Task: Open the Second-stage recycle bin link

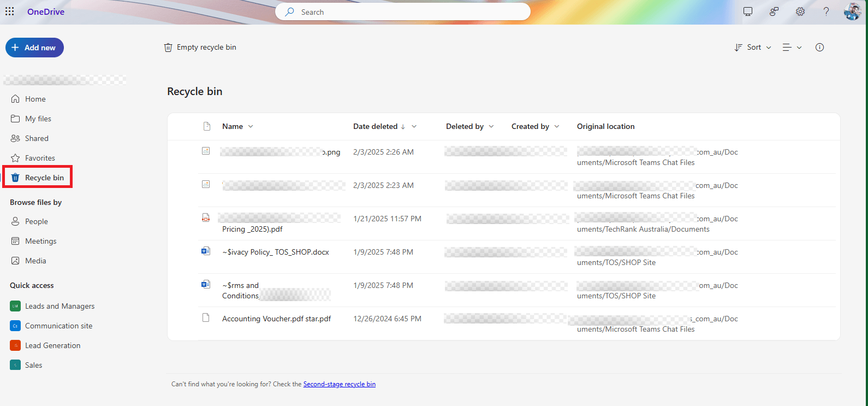Action: coord(339,384)
